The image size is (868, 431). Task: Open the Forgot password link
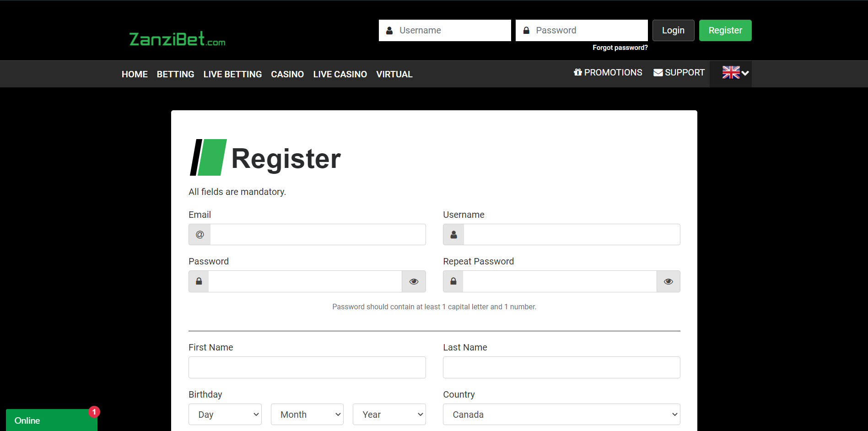click(620, 47)
